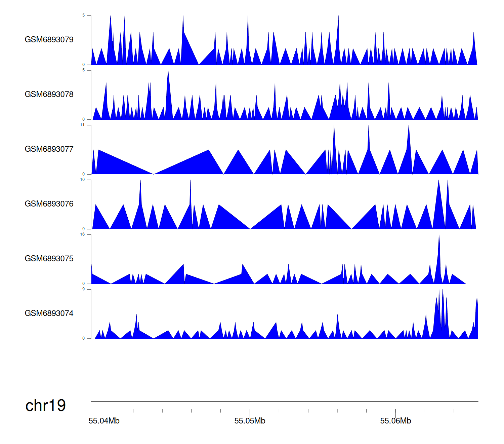Select the GSM6893078 track label
The height and width of the screenshot is (444, 504).
tap(49, 95)
